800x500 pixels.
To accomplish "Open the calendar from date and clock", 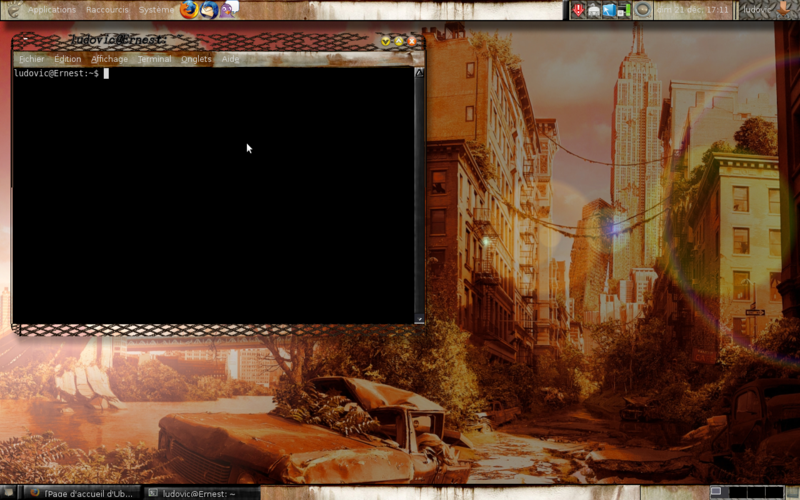I will (692, 10).
